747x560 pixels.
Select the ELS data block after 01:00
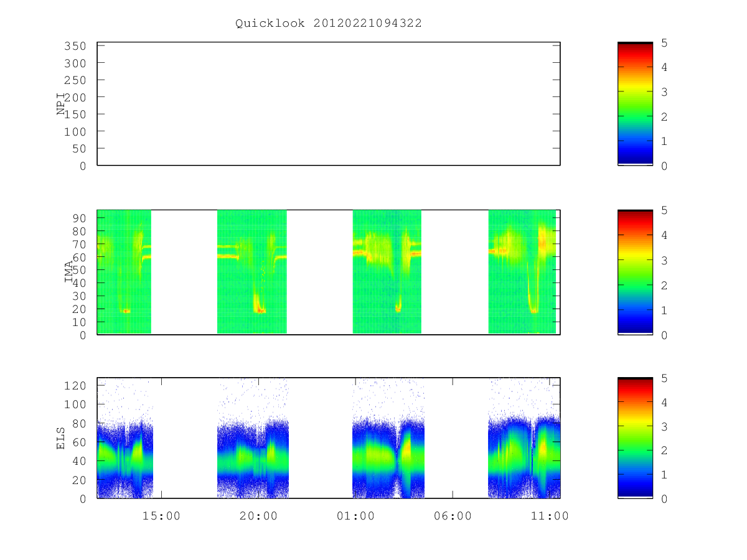point(388,437)
